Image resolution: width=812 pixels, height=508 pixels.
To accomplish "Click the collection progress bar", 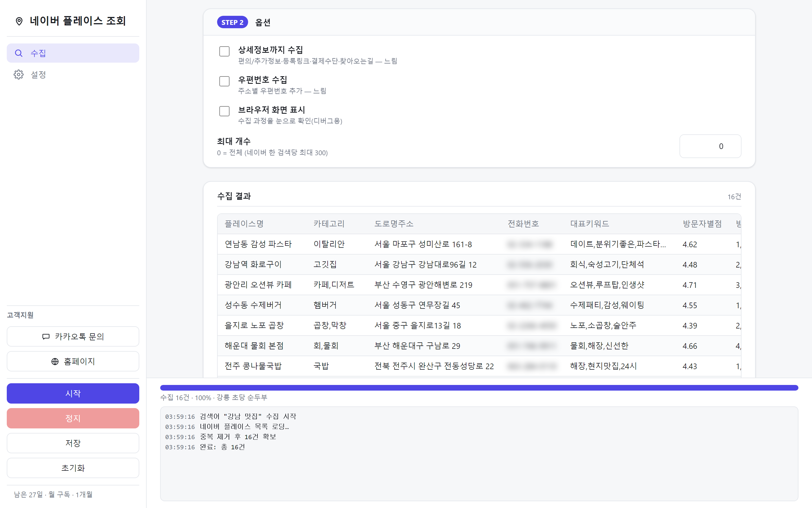I will coord(479,388).
